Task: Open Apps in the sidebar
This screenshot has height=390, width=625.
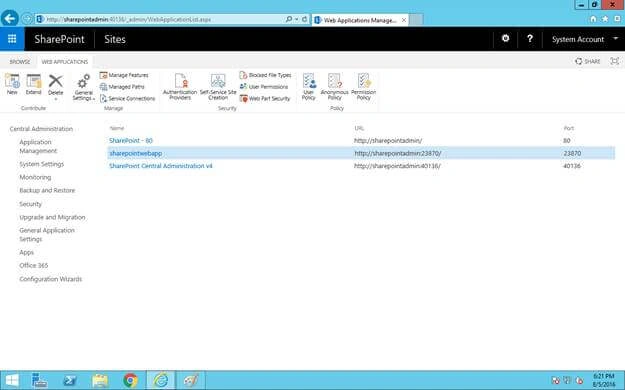Action: [26, 252]
